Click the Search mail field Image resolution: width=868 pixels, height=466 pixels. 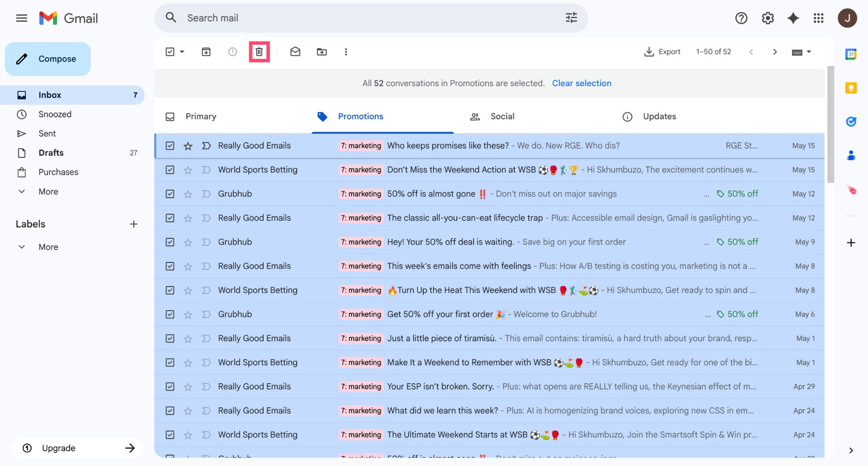371,18
